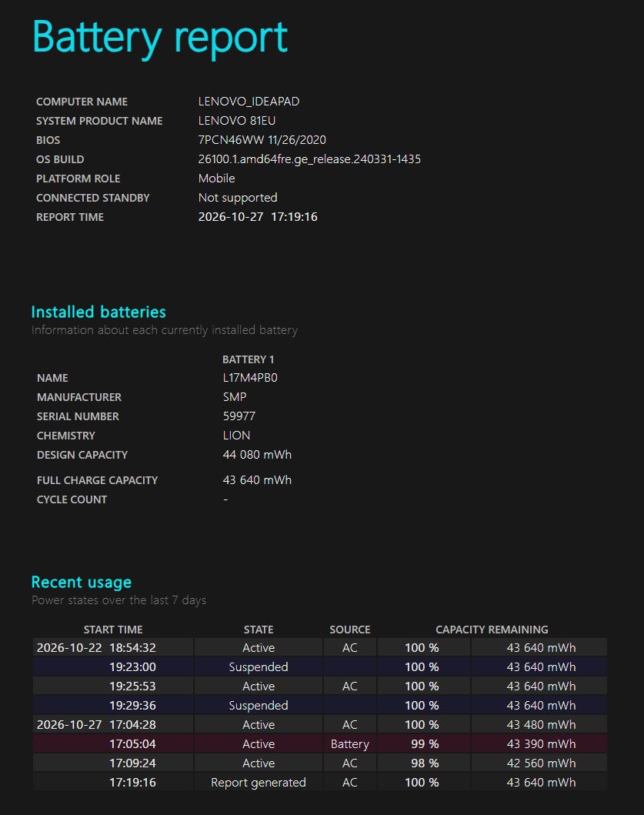Select the computer name value "LENOVO_IDEAPAD"
The width and height of the screenshot is (644, 815).
tap(249, 102)
